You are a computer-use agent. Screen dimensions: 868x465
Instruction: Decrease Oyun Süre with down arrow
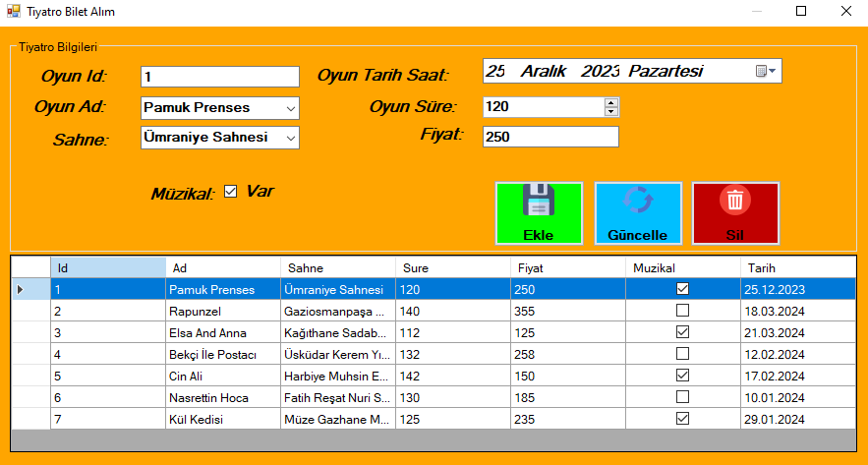pyautogui.click(x=611, y=111)
